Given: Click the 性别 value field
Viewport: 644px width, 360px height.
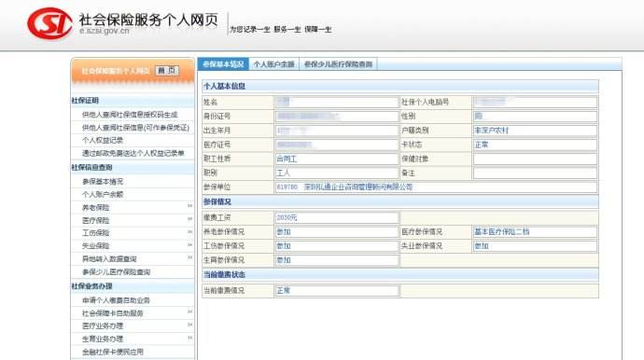Looking at the screenshot, I should [535, 117].
